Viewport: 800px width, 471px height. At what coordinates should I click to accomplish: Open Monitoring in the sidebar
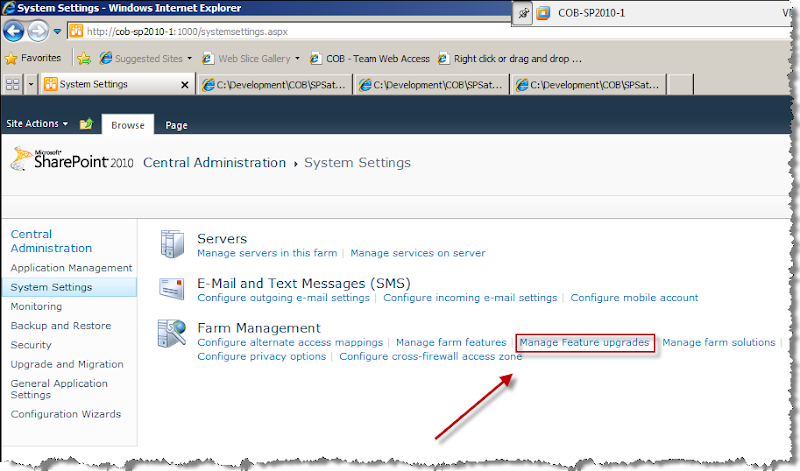pos(36,306)
